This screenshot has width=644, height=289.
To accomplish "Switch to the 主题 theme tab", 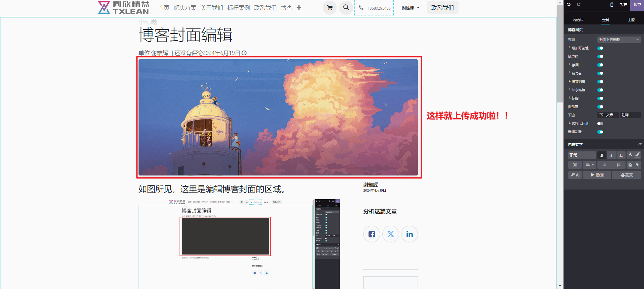I will pos(631,20).
